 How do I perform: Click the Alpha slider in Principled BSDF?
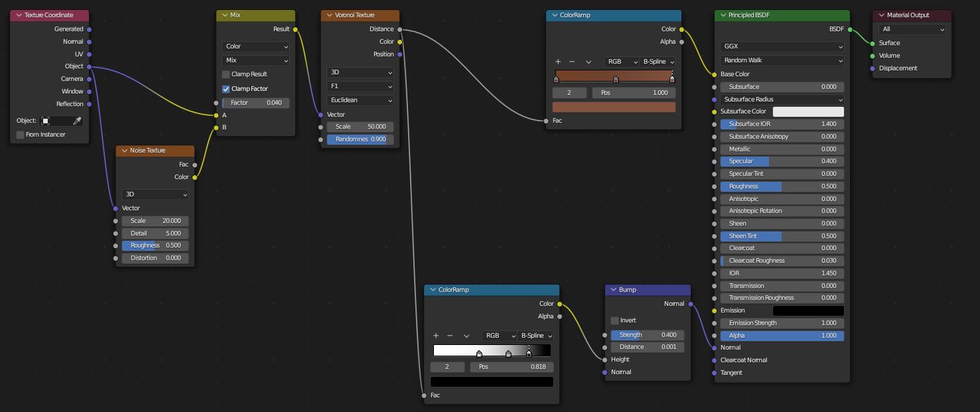pos(782,336)
